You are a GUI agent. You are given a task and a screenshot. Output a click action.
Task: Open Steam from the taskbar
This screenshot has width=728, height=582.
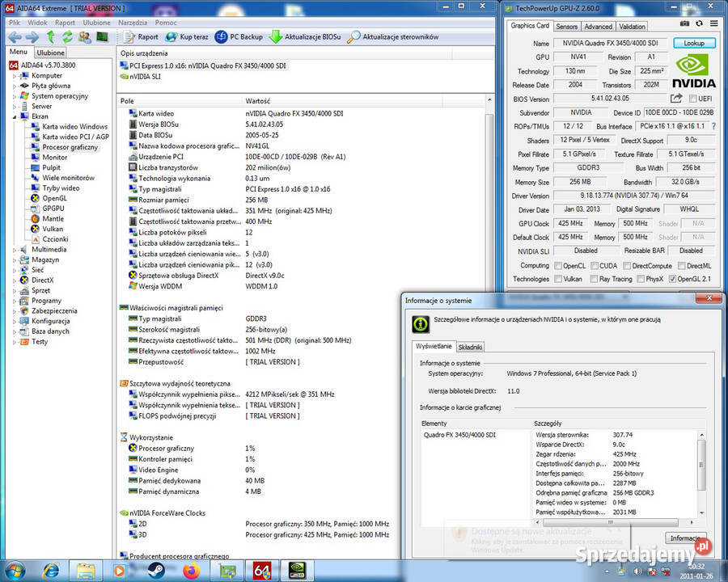tap(155, 571)
